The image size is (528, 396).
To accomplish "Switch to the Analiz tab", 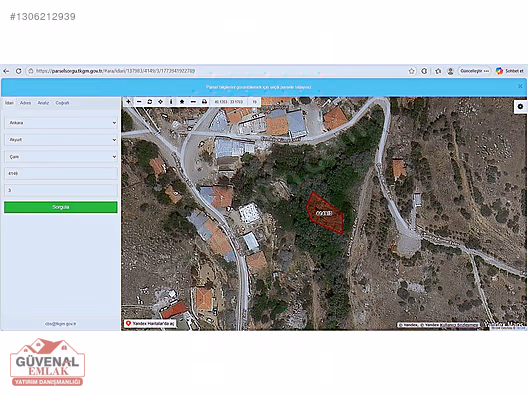I will [43, 103].
